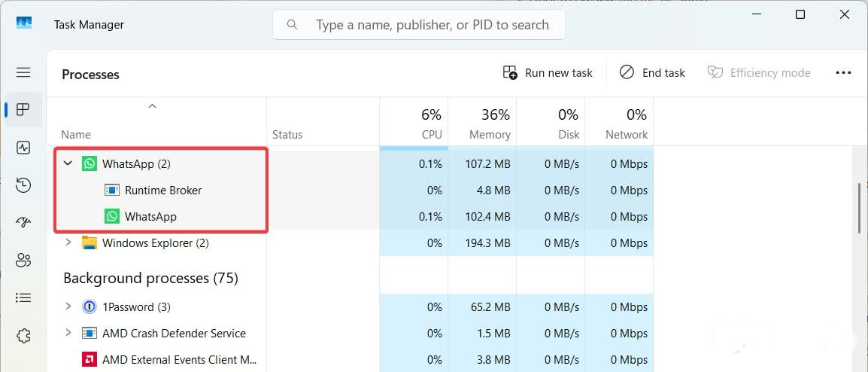Open the Users page icon
The width and height of the screenshot is (868, 372).
click(23, 260)
